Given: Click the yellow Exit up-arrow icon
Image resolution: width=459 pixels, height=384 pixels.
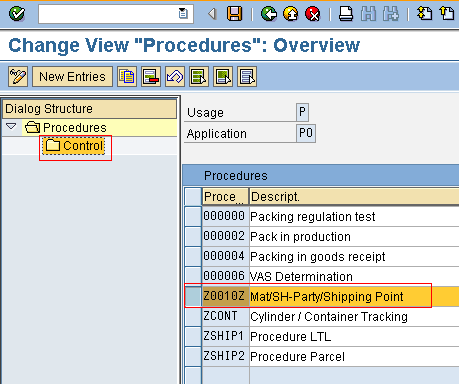Looking at the screenshot, I should click(x=291, y=14).
